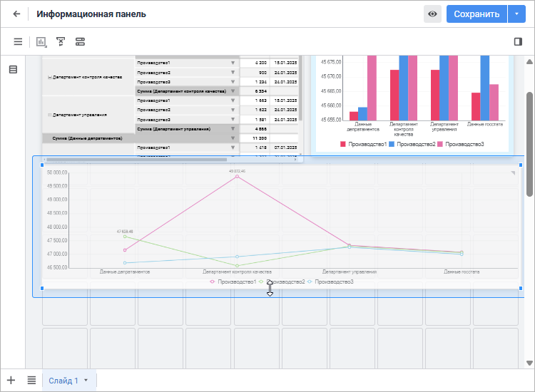Screen dimensions: 535x392
Task: Open the data sources sidebar icon
Action: [x=13, y=70]
